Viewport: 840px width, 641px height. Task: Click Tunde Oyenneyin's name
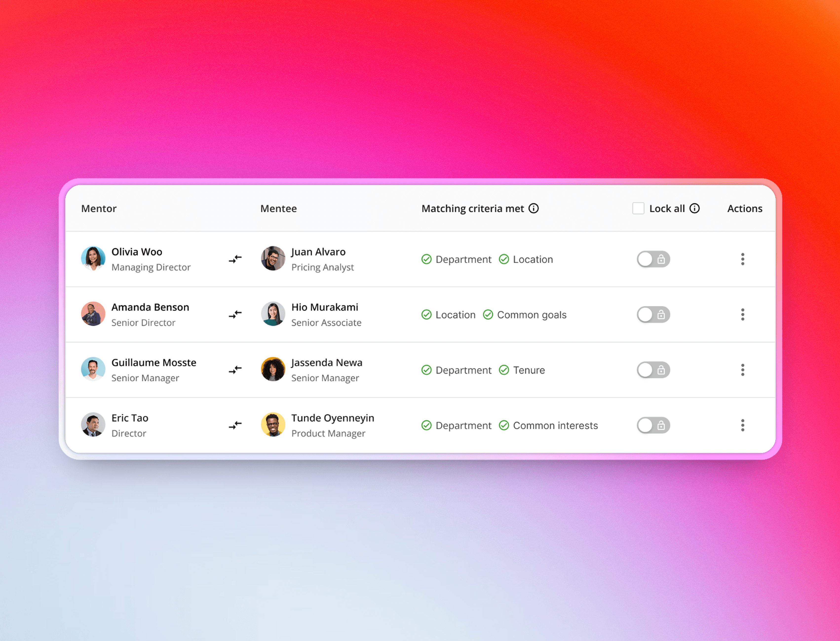click(x=333, y=418)
